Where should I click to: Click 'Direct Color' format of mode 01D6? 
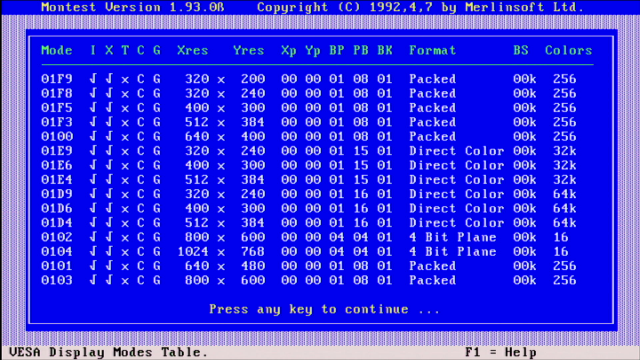coord(457,209)
